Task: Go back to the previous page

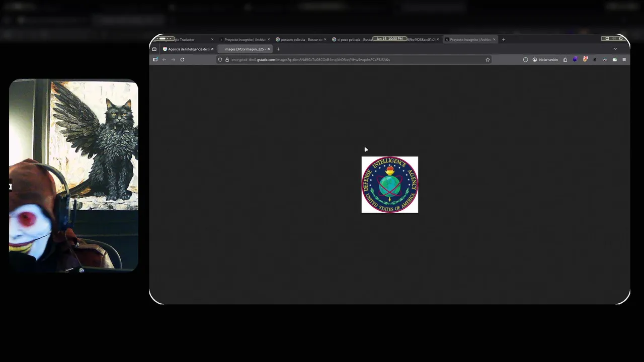Action: point(164,59)
